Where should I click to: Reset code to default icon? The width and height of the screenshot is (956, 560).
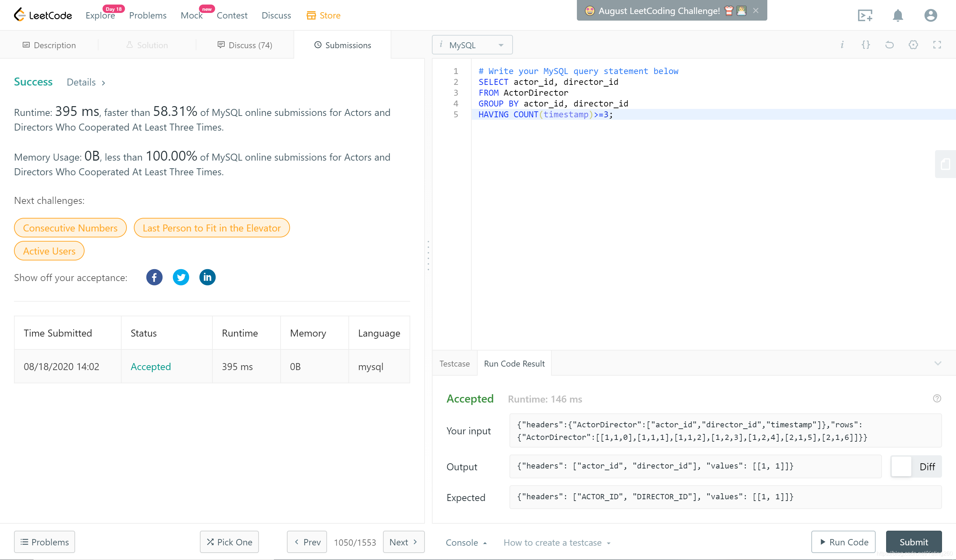889,45
